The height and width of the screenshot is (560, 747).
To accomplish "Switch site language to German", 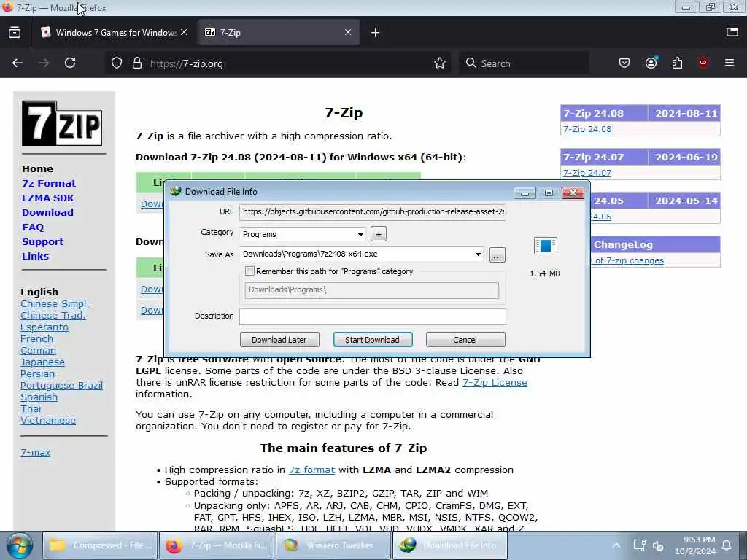I will pos(38,351).
